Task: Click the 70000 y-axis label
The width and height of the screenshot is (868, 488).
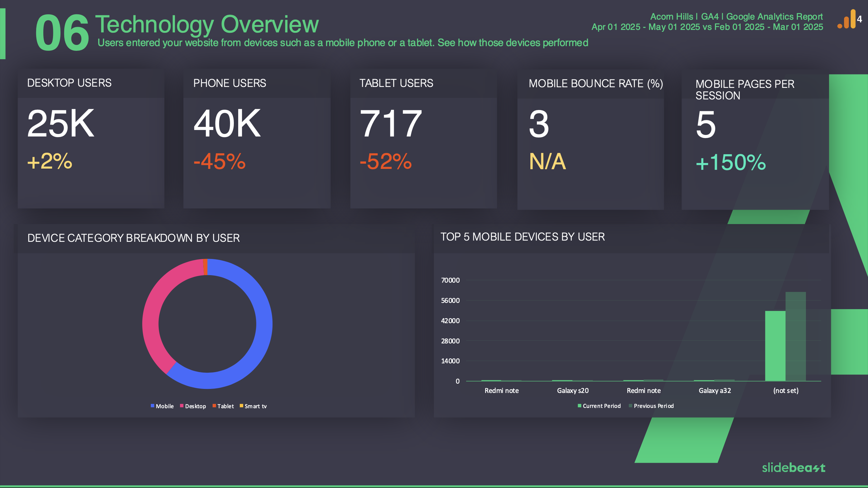Action: coord(450,280)
